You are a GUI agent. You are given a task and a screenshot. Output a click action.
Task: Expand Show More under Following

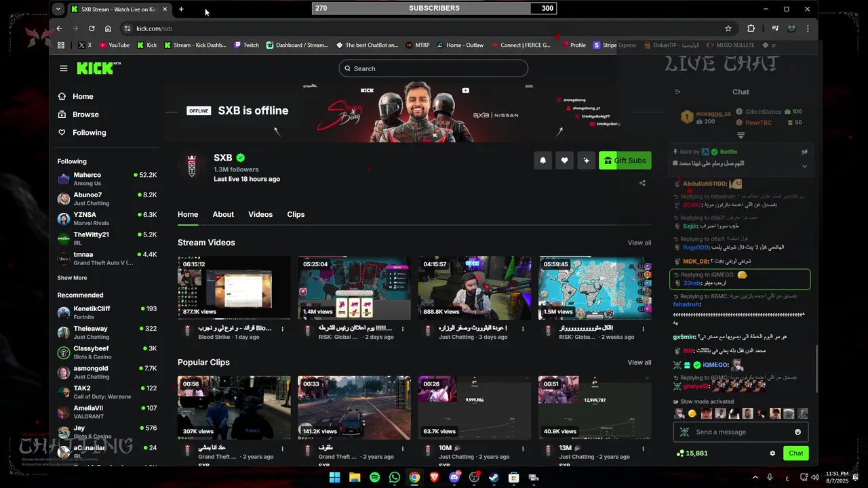pyautogui.click(x=72, y=278)
